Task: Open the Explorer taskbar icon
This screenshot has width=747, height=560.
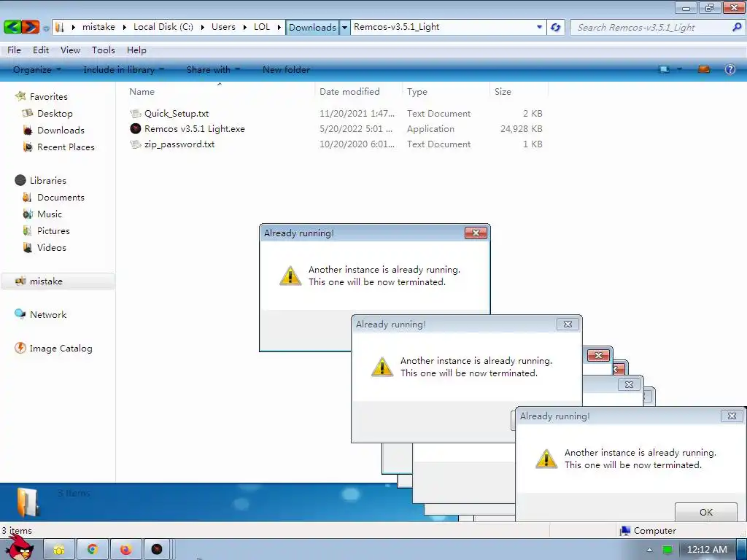Action: point(59,550)
